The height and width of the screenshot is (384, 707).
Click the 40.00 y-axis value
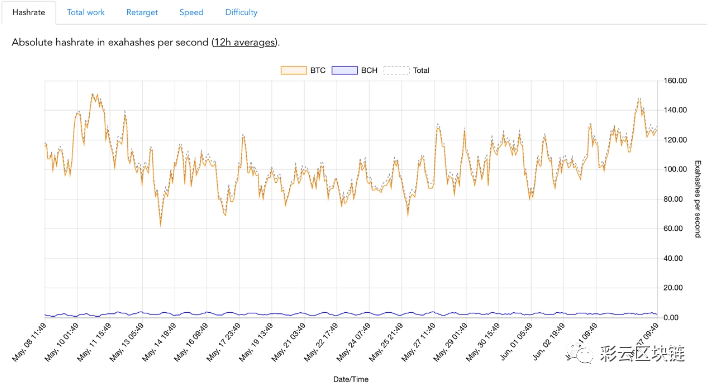click(673, 258)
